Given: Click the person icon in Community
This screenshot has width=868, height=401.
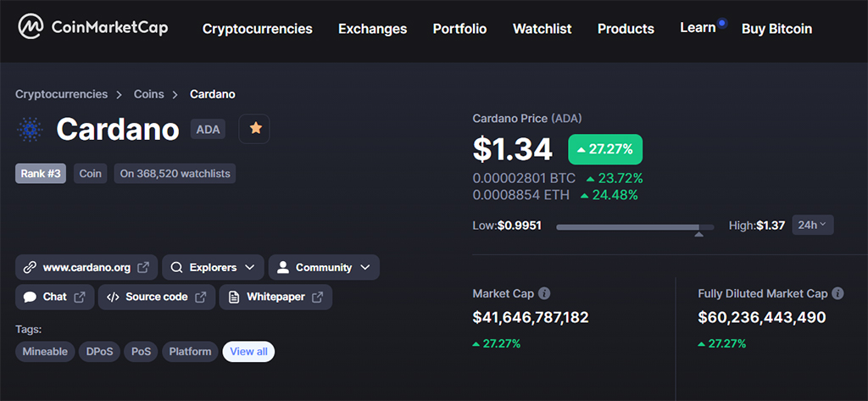Looking at the screenshot, I should pyautogui.click(x=283, y=268).
